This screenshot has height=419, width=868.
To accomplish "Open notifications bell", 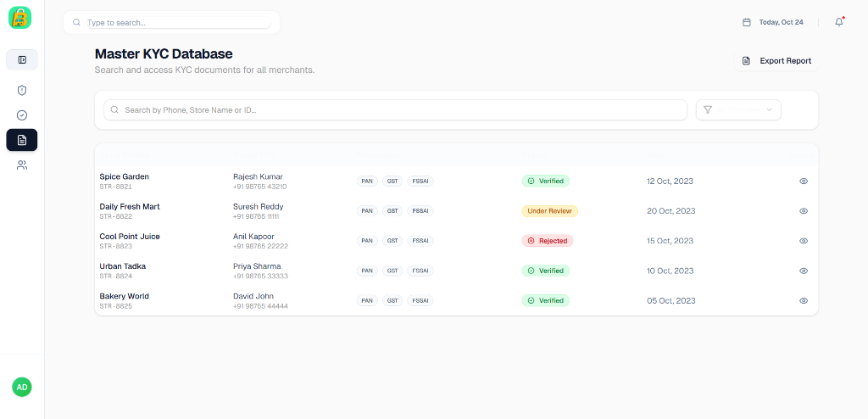I will [x=838, y=22].
